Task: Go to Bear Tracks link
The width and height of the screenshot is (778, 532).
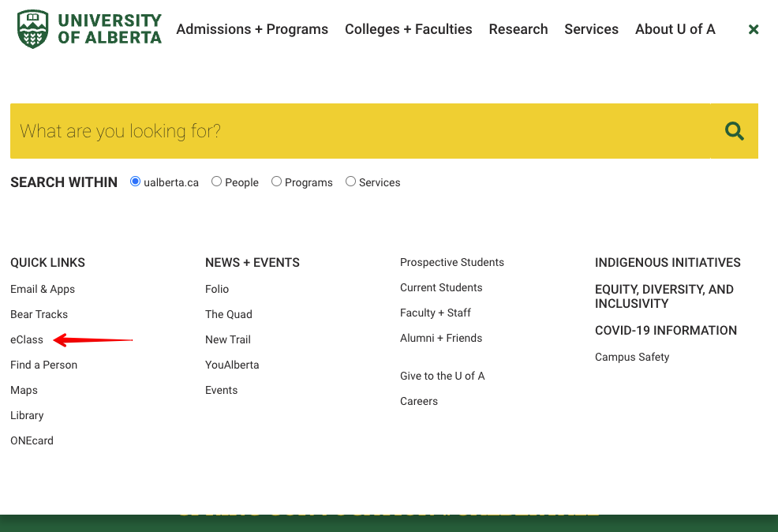Action: pos(39,314)
